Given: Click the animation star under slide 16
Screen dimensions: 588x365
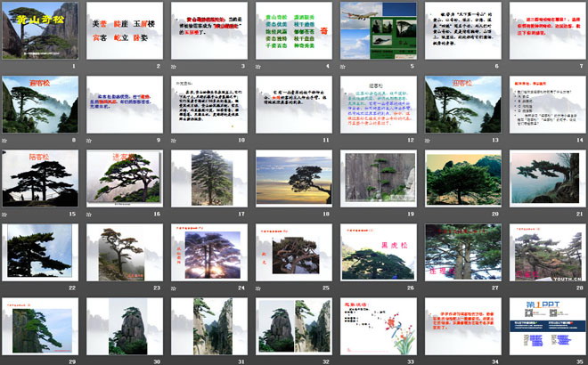Looking at the screenshot, I should (x=90, y=214).
